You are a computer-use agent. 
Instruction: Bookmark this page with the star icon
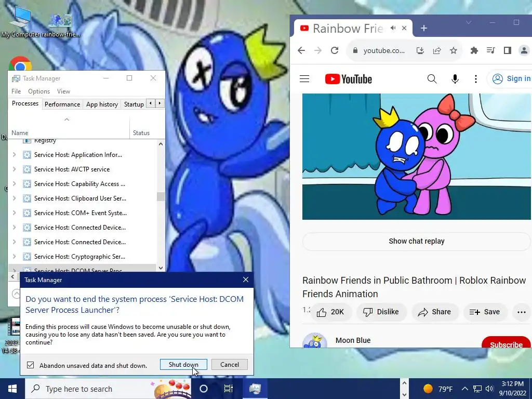(x=453, y=50)
